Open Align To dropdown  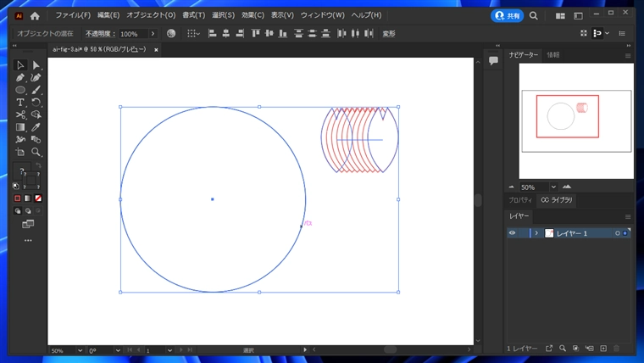pyautogui.click(x=193, y=34)
